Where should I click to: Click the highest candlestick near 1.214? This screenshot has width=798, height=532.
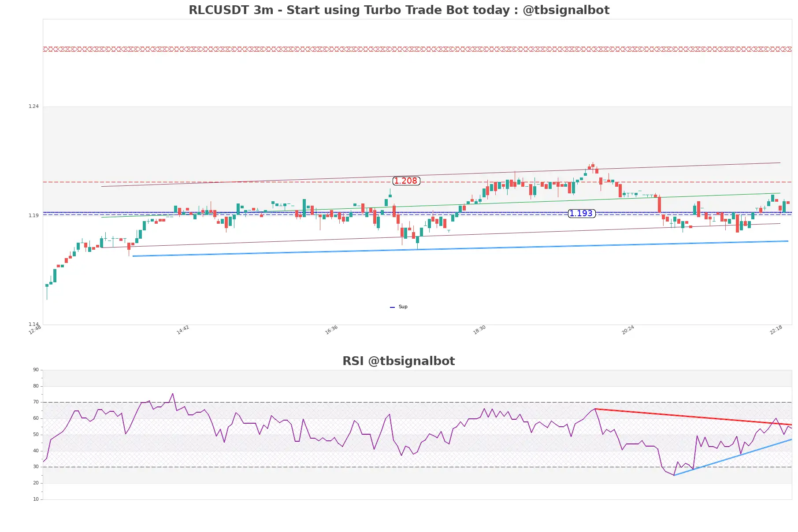pyautogui.click(x=593, y=165)
